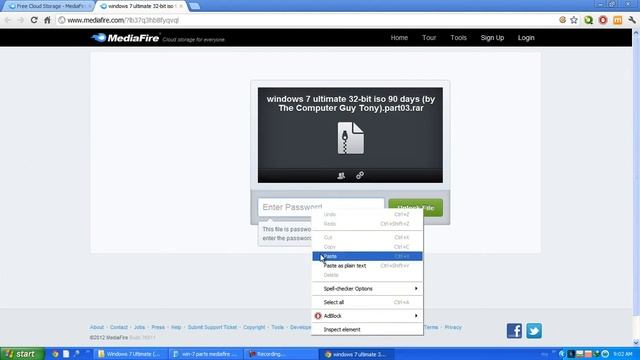This screenshot has height=360, width=640.
Task: Open Windows 7 Ultimate taskbar folder window
Action: 130,354
